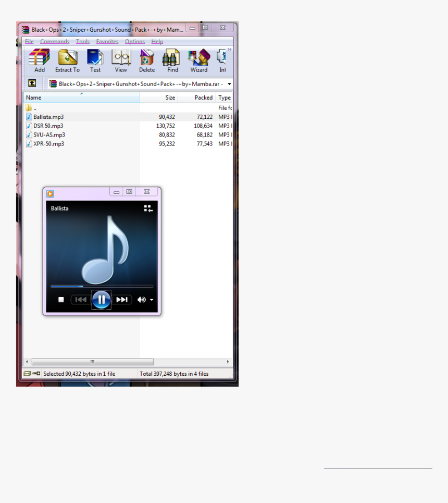
Task: Select XPR-50.mp3 in the file list
Action: [x=128, y=144]
